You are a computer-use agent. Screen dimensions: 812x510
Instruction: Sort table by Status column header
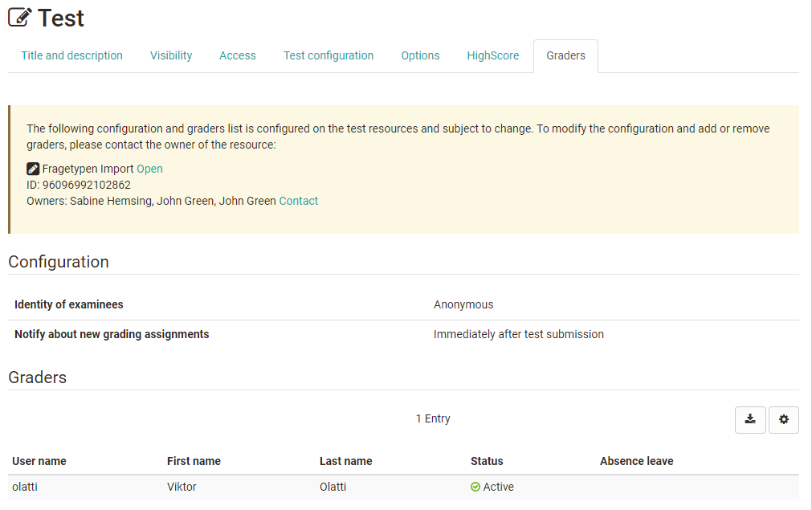(x=487, y=461)
